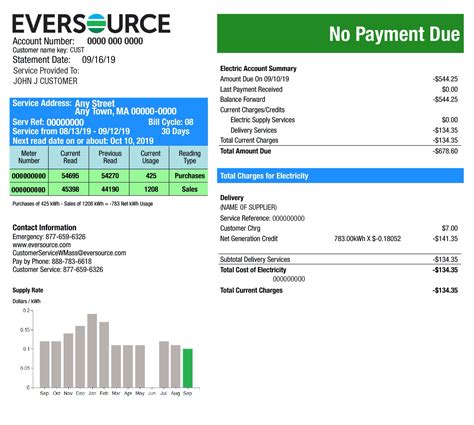Image resolution: width=474 pixels, height=425 pixels.
Task: Click the Supply Rate chart title
Action: [x=28, y=290]
